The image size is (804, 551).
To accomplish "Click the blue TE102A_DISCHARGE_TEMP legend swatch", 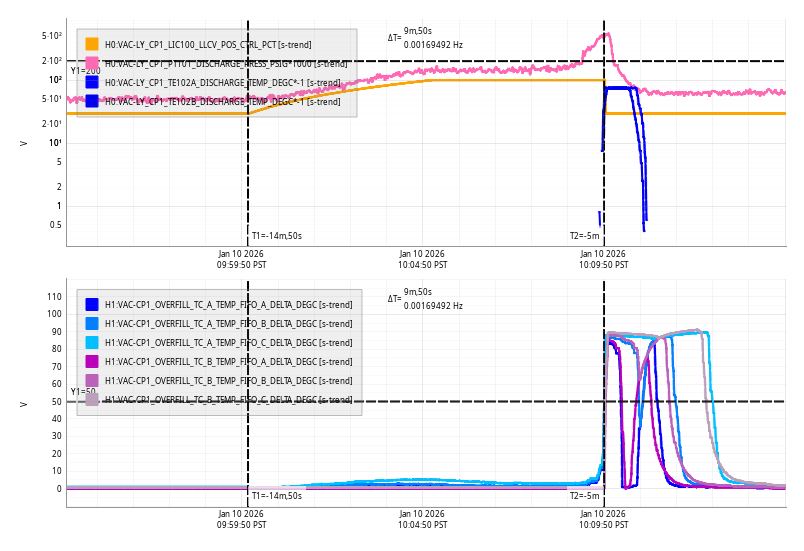I will [x=92, y=82].
